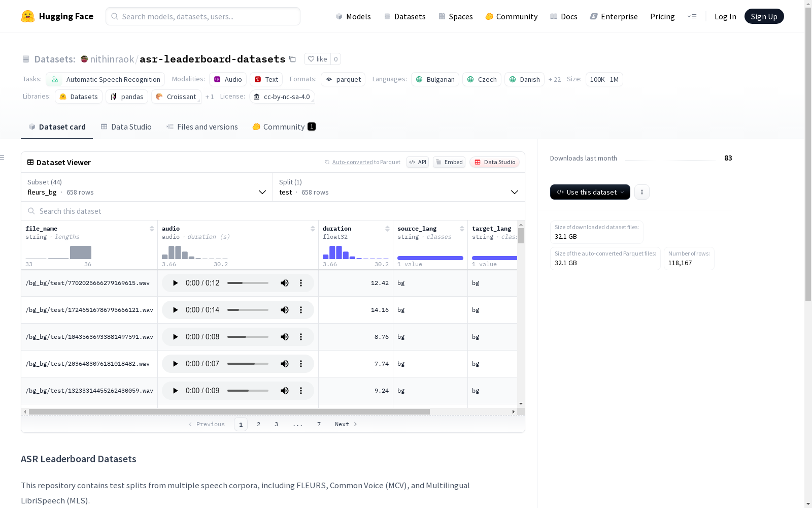Expand the Subset fleurs_bg dropdown
The image size is (812, 508).
(147, 187)
